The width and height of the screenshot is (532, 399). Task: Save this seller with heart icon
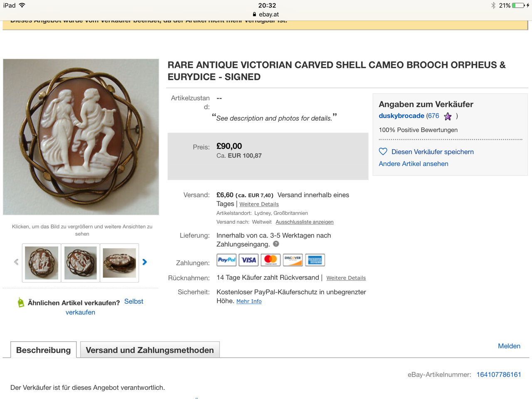[383, 152]
